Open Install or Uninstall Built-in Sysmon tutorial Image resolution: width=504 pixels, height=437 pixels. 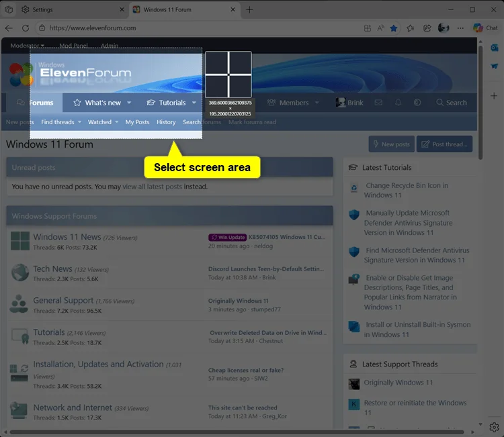(x=417, y=330)
